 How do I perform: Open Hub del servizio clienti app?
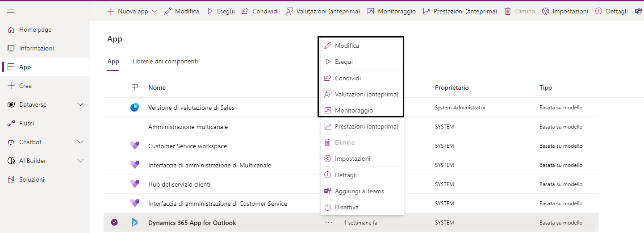(x=179, y=184)
